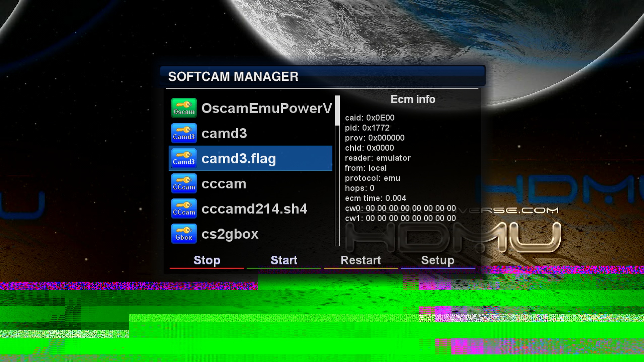
Task: Click the Ecm info heading
Action: click(x=413, y=99)
